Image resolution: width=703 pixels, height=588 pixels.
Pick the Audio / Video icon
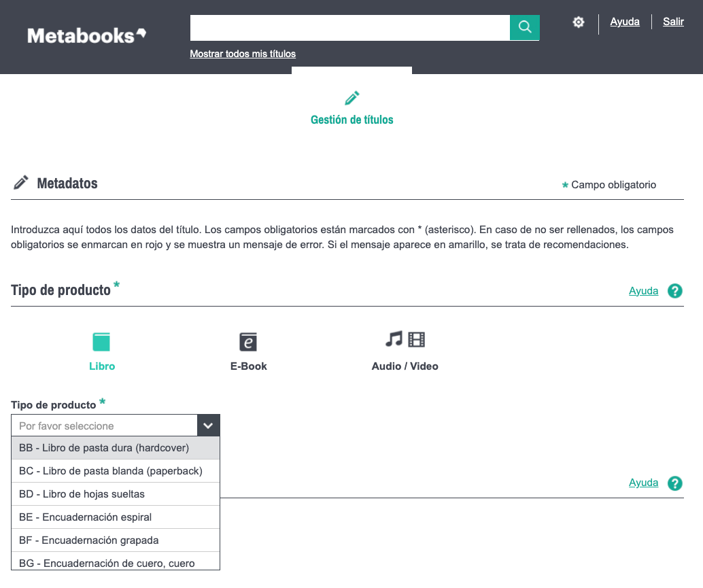tap(405, 339)
